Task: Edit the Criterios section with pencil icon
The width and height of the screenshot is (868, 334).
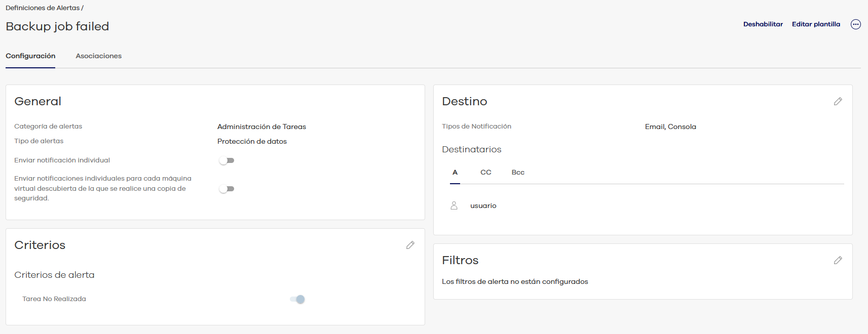Action: point(410,245)
